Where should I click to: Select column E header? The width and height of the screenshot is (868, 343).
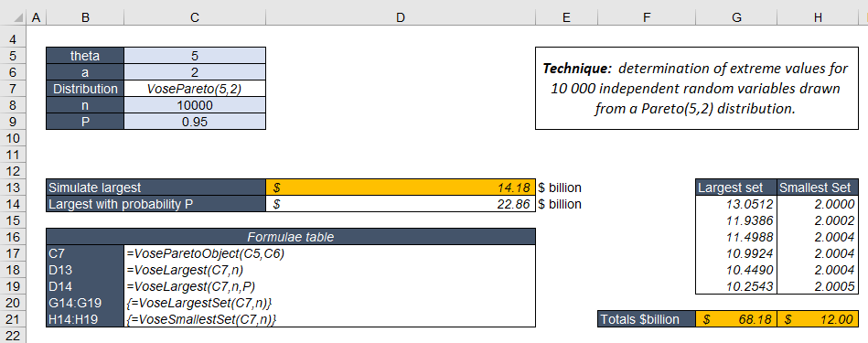click(566, 17)
